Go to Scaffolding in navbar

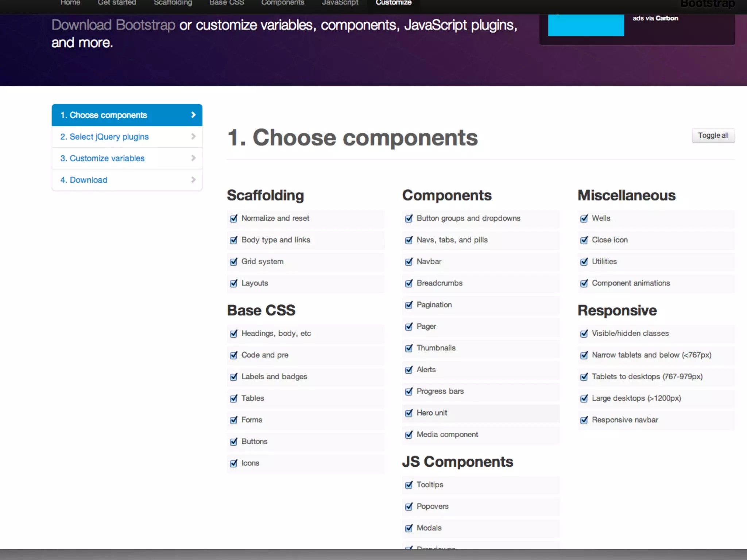(x=173, y=3)
